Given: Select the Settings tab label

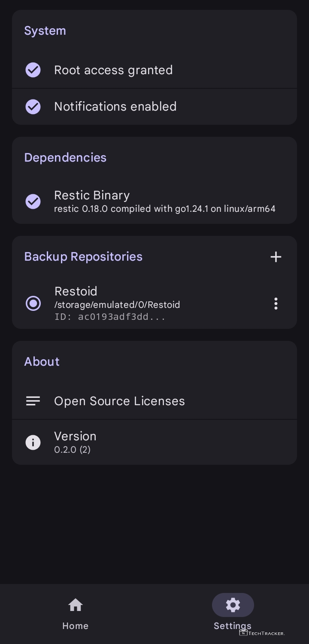Looking at the screenshot, I should [x=232, y=626].
